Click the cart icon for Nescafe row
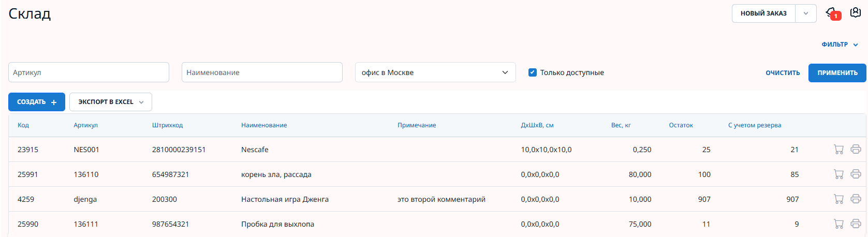 (x=838, y=150)
